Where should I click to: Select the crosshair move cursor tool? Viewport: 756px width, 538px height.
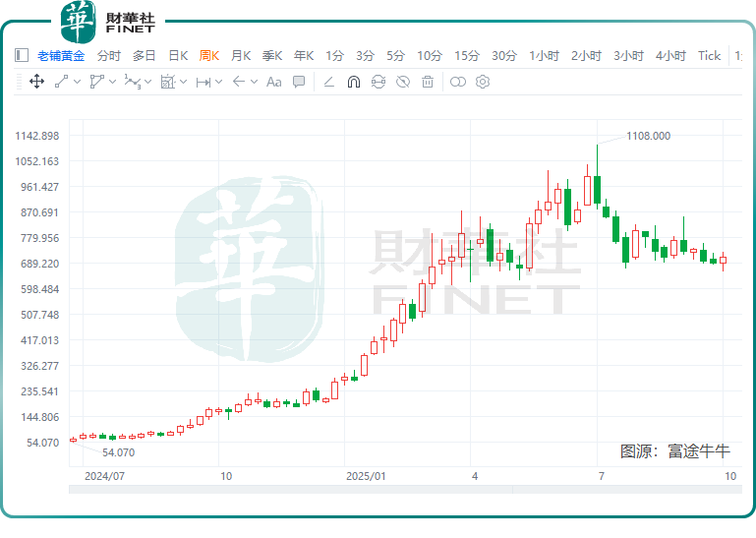click(36, 82)
